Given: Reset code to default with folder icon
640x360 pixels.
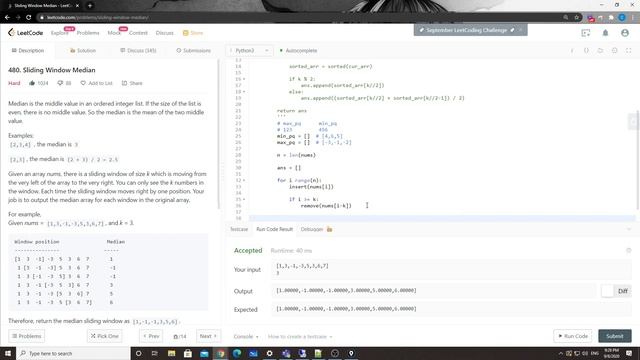Looking at the screenshot, I should 600,51.
